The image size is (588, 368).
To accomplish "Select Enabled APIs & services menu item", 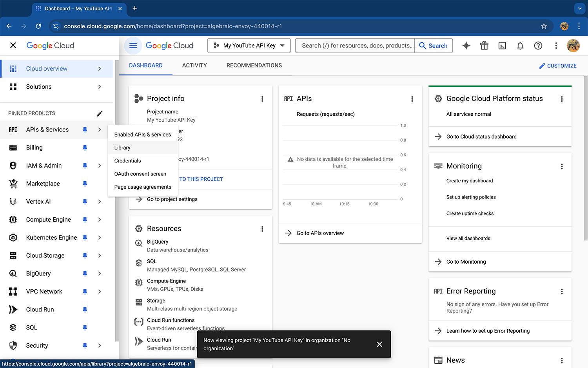I will pos(143,135).
